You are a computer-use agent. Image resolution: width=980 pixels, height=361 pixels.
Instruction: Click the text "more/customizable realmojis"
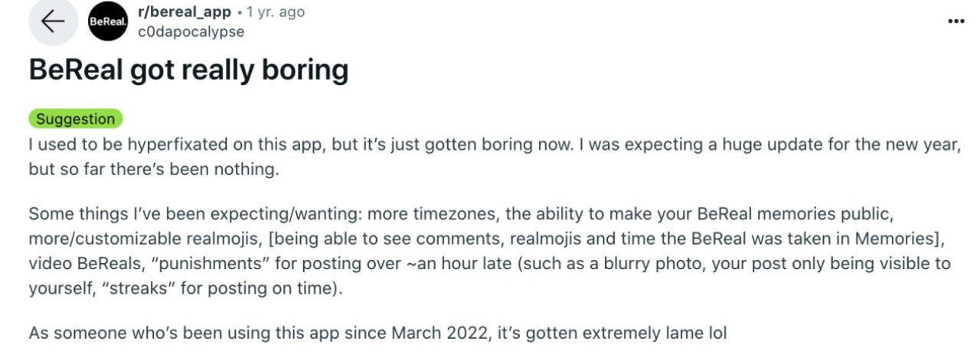click(122, 239)
